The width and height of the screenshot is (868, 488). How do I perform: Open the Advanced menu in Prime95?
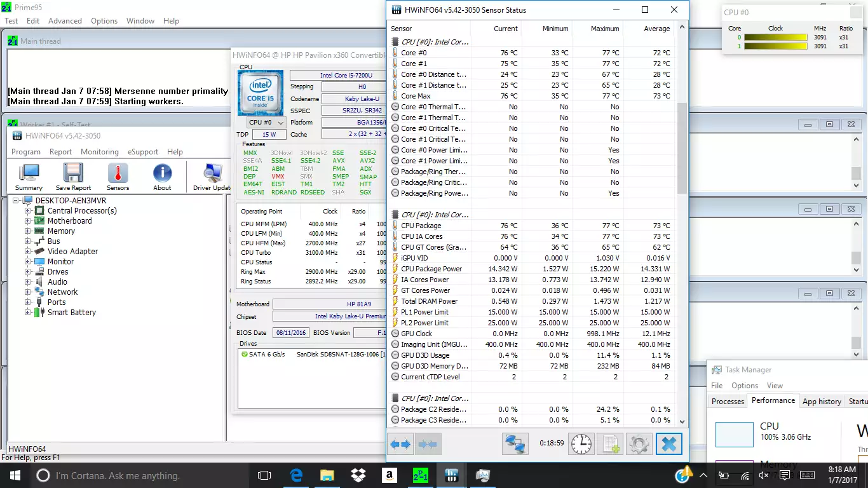tap(65, 21)
